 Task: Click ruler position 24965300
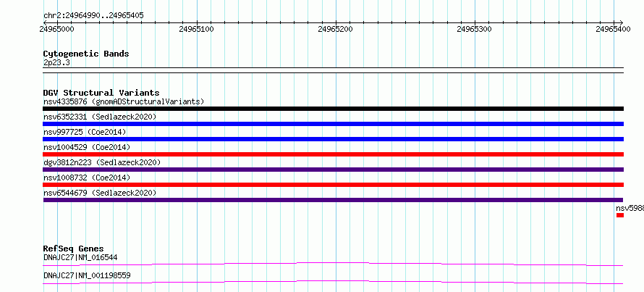coord(475,29)
